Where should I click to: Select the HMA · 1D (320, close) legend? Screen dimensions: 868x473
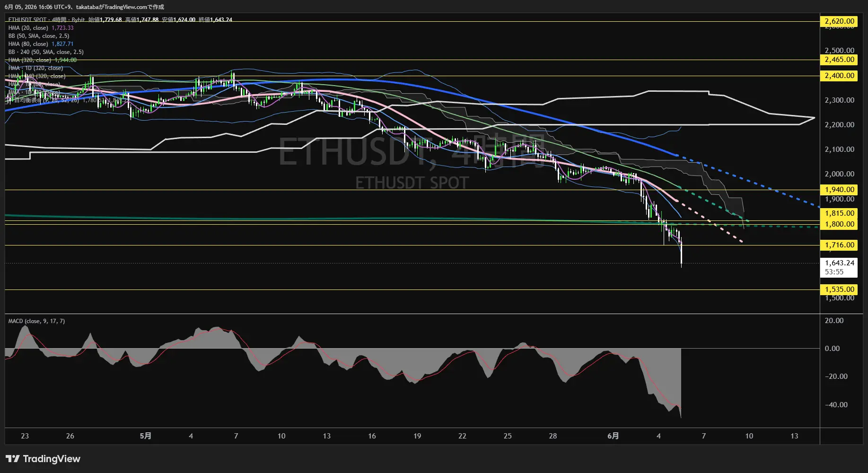35,68
